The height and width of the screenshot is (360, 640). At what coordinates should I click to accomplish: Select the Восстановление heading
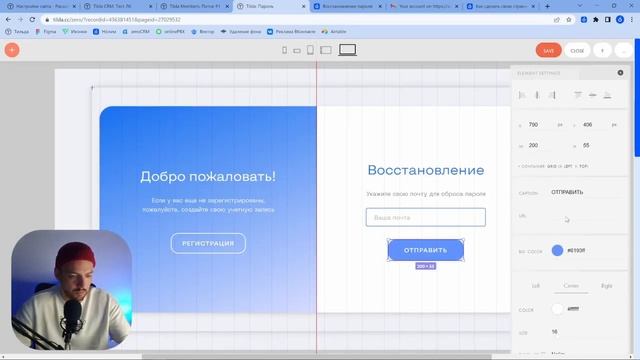point(426,170)
